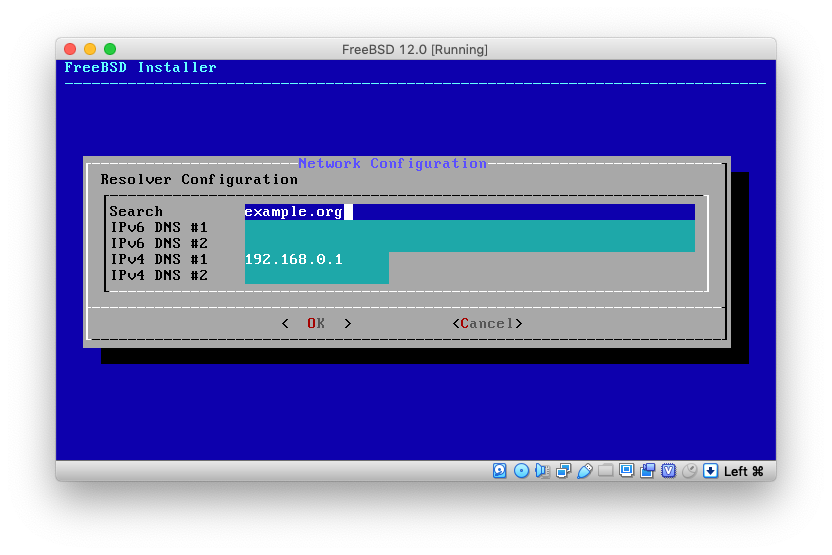Open the network adapters status icon
832x555 pixels.
pyautogui.click(x=563, y=471)
